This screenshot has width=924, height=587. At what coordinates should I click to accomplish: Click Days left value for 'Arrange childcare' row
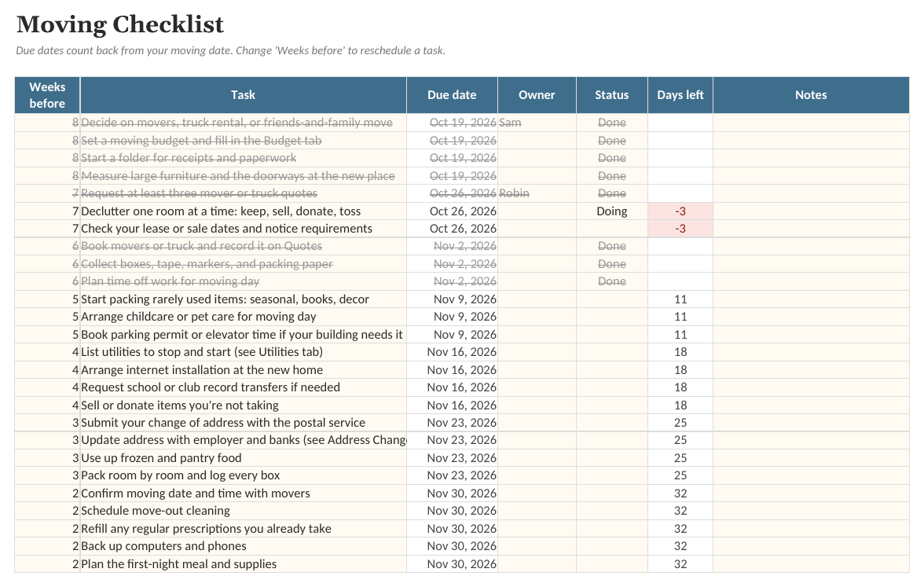(680, 317)
